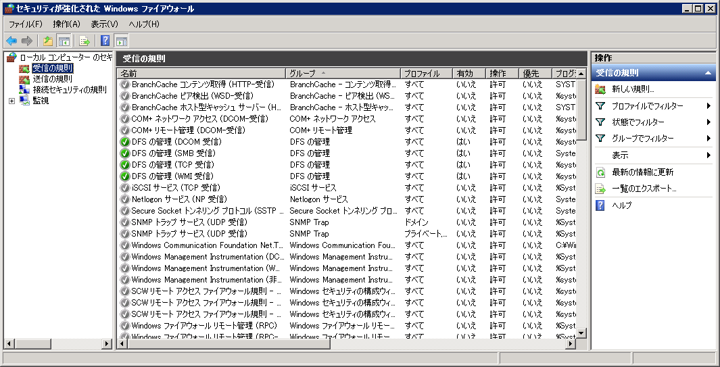Click the firewall icon in the title bar
This screenshot has height=367, width=720.
click(x=8, y=9)
